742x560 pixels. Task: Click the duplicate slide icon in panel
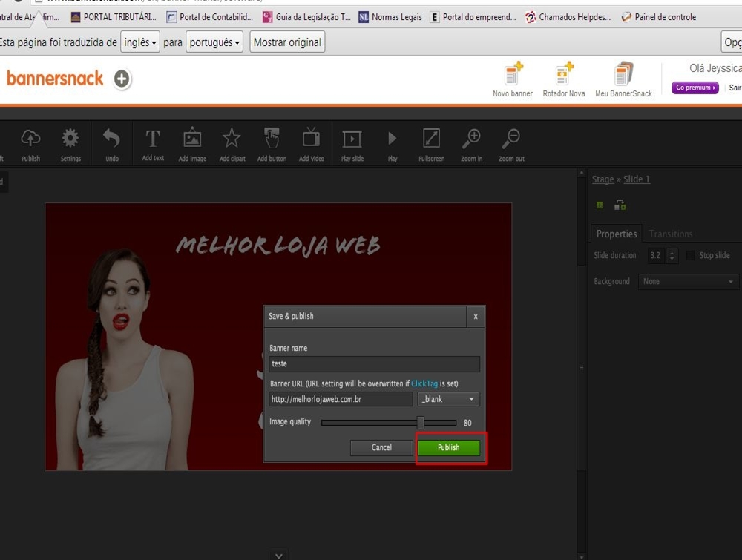[620, 205]
